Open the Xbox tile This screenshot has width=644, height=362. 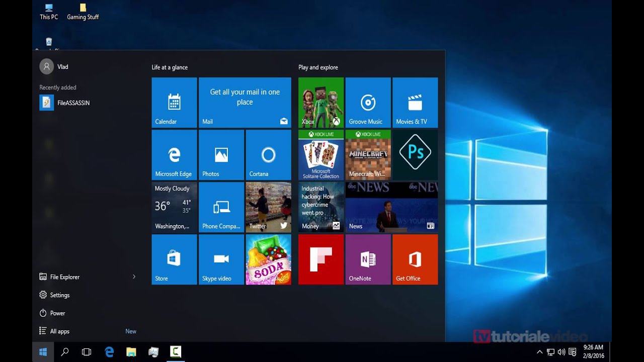(x=321, y=102)
